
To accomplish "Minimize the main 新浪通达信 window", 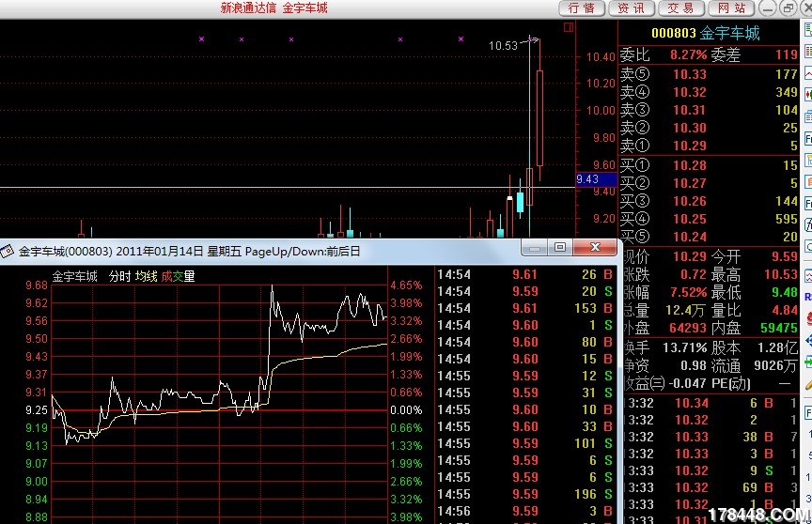I will point(768,8).
